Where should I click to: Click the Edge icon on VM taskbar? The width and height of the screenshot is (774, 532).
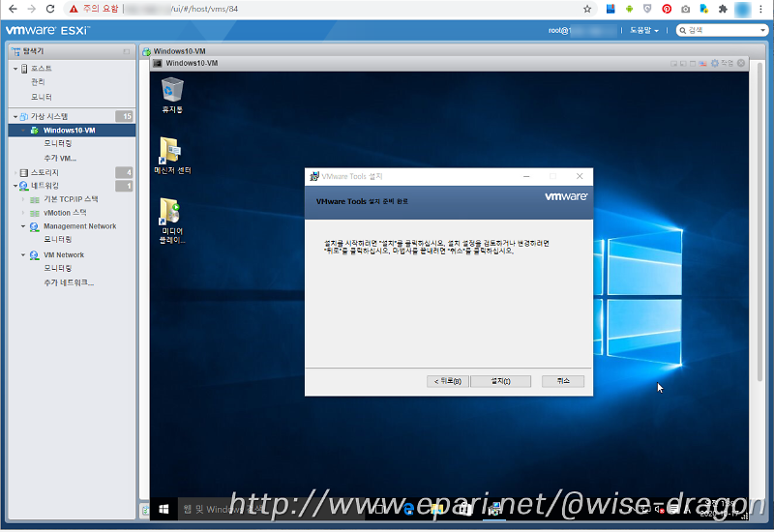pyautogui.click(x=408, y=509)
